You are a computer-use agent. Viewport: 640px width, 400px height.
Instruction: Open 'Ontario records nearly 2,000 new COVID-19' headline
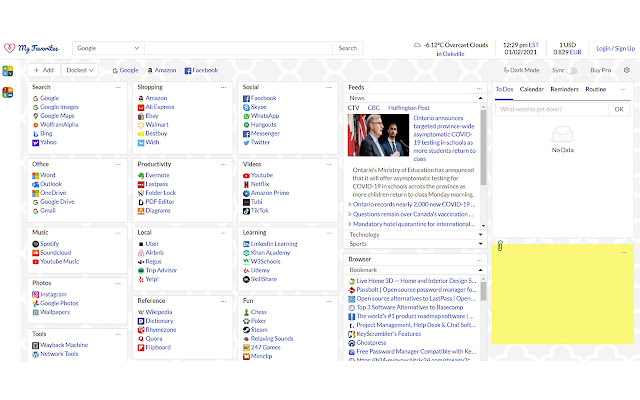(x=414, y=204)
